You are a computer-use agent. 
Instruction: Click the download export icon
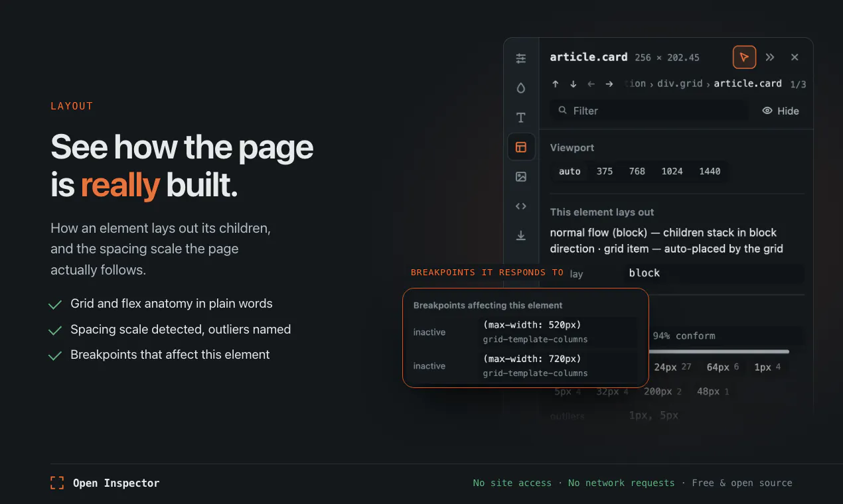tap(521, 235)
